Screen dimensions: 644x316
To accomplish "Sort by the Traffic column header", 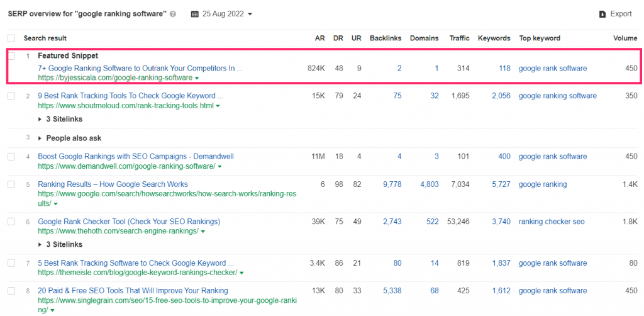I will pyautogui.click(x=459, y=38).
